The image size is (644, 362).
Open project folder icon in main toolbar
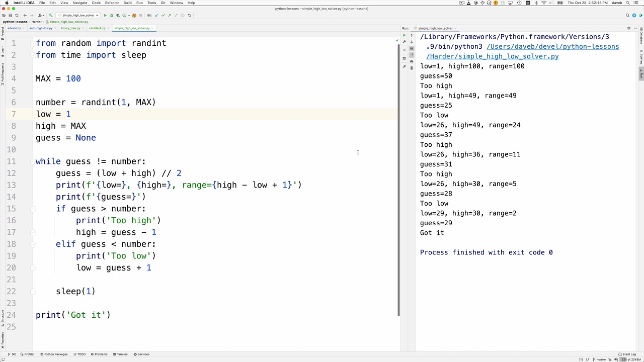coord(4,16)
